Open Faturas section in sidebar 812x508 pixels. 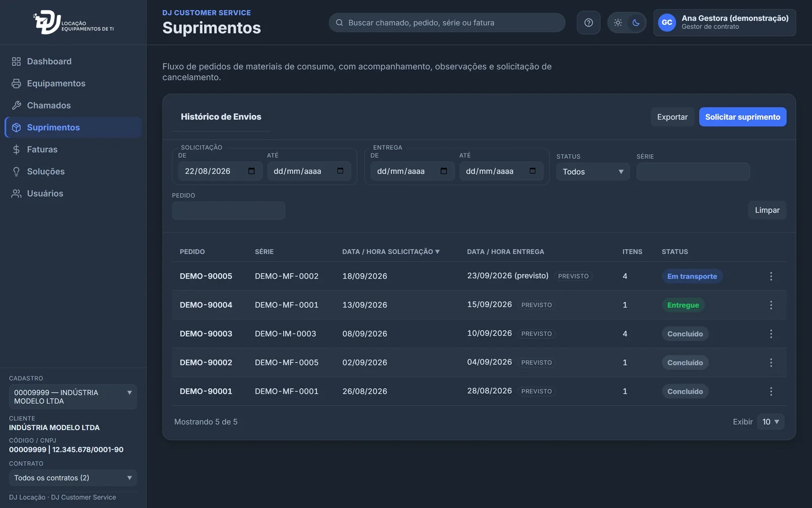tap(73, 149)
